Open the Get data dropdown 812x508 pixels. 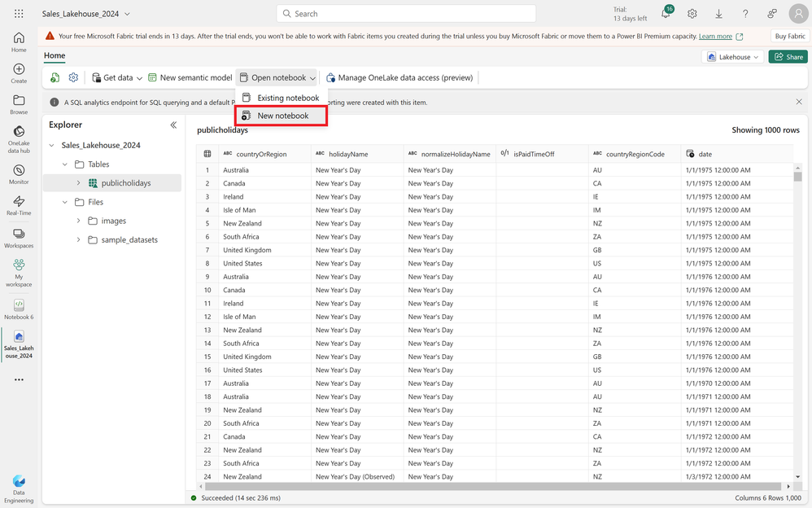pyautogui.click(x=117, y=78)
